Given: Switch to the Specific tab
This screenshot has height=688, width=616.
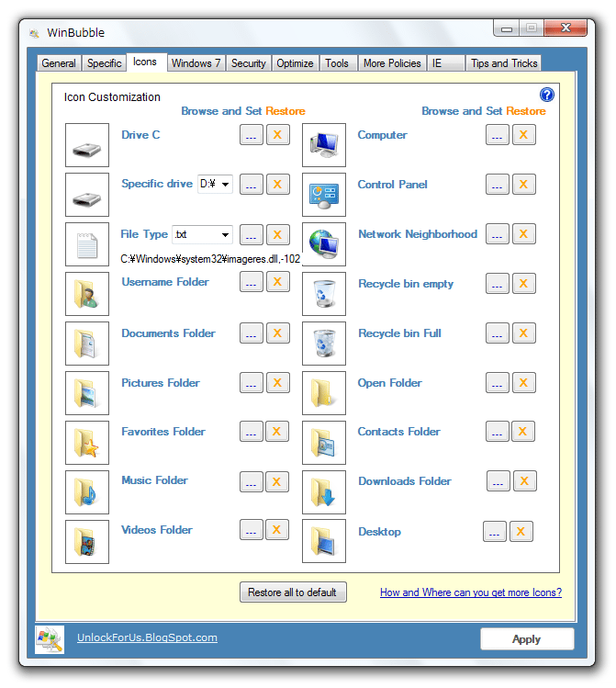Looking at the screenshot, I should (x=105, y=63).
